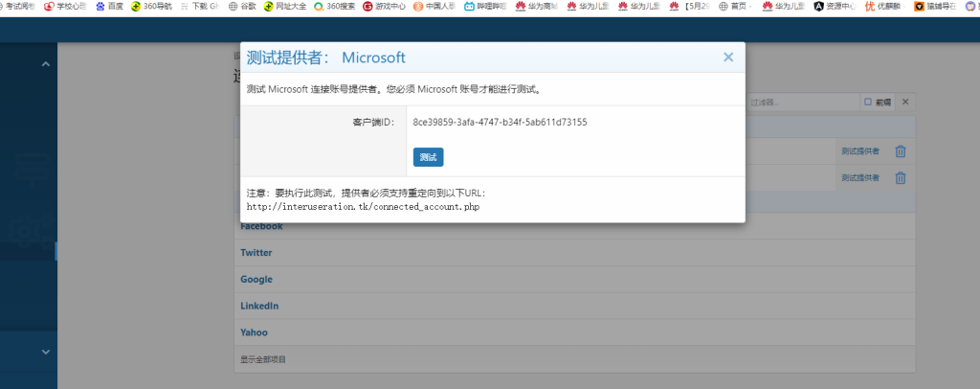
Task: Open the 哔哩哔哩 bookmark
Action: coord(484,7)
